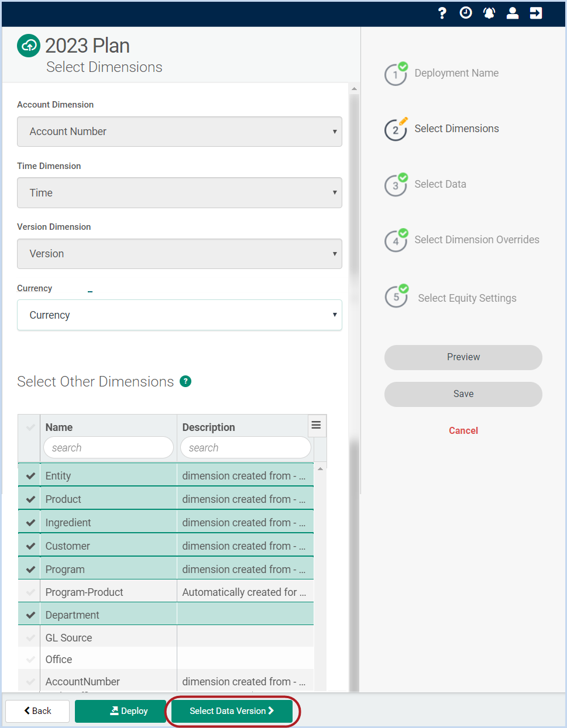Uncheck the Customer dimension row
This screenshot has height=728, width=567.
(31, 546)
